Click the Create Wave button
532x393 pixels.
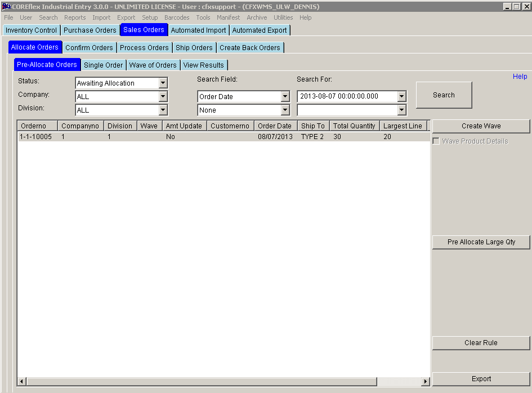tap(481, 126)
